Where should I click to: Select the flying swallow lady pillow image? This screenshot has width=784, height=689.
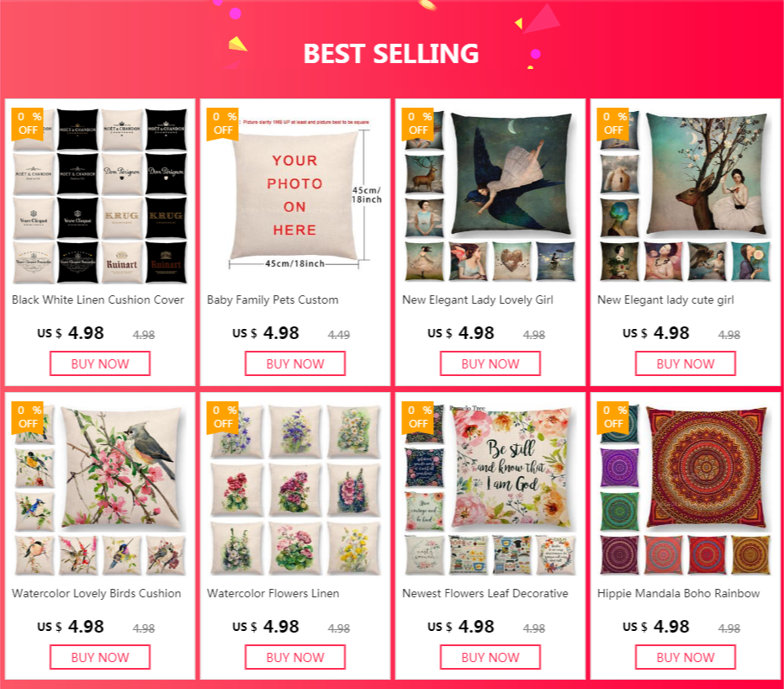511,173
